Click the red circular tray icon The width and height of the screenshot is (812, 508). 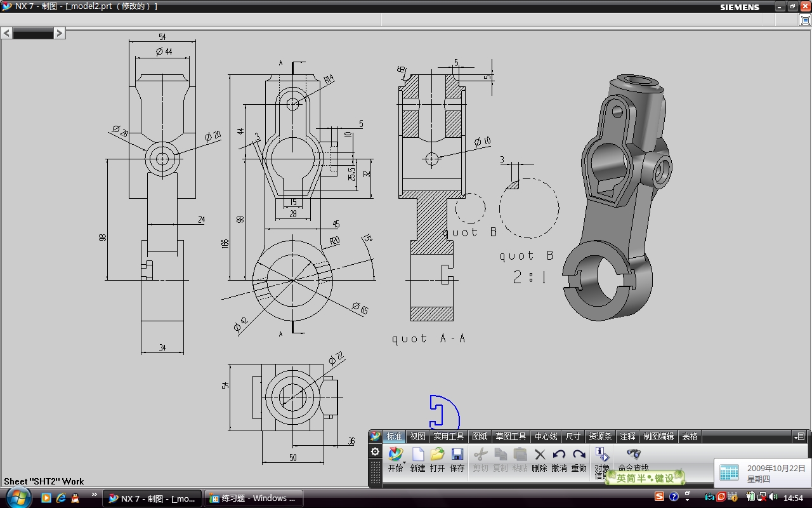(721, 497)
